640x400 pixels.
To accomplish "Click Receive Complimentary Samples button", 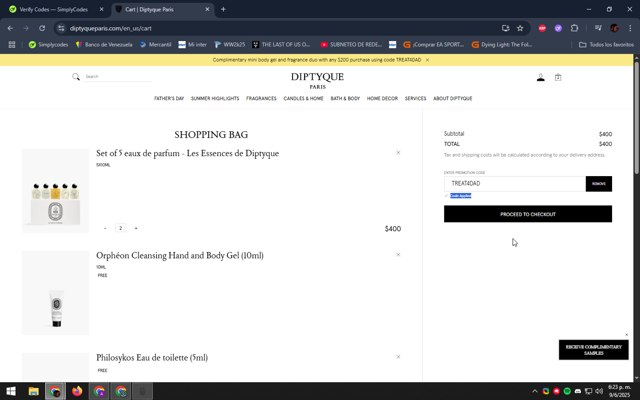I will (593, 350).
